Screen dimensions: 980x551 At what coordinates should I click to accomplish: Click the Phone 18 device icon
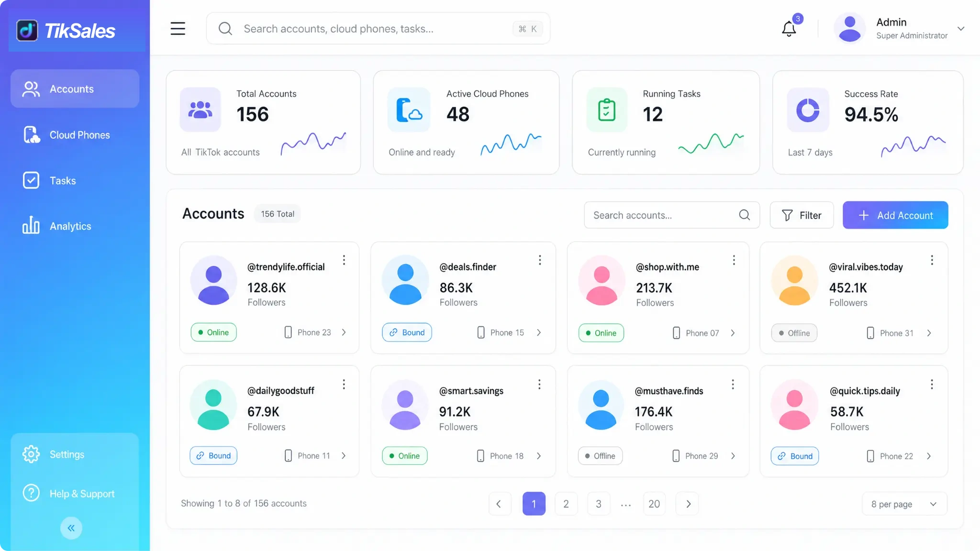click(x=480, y=456)
